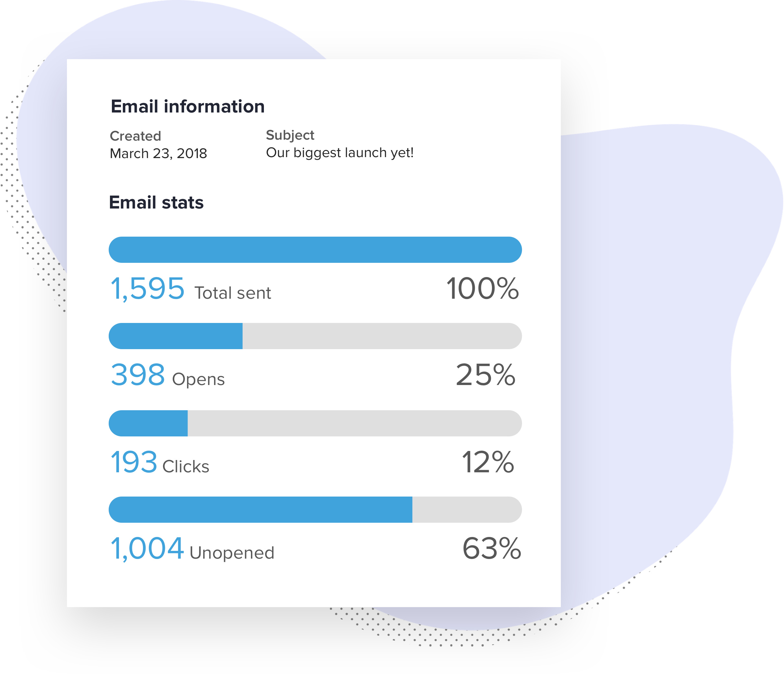Click the Email stats heading
Image resolution: width=784 pixels, height=675 pixels.
[x=156, y=202]
